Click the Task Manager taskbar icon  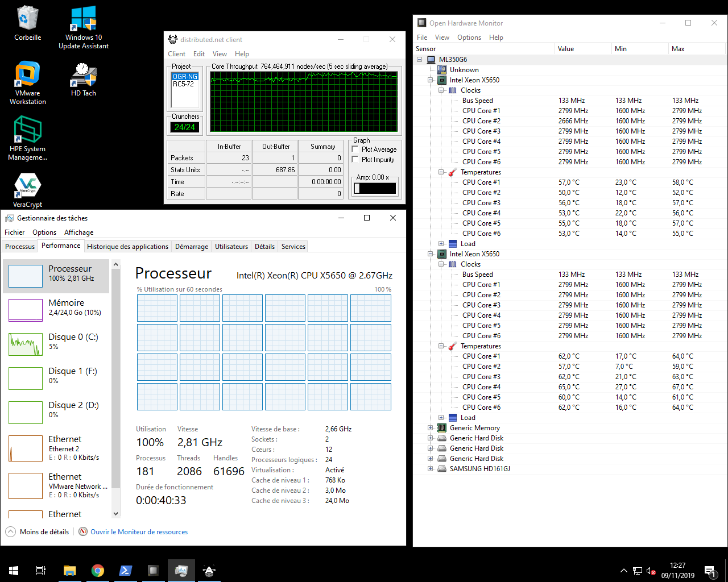181,570
